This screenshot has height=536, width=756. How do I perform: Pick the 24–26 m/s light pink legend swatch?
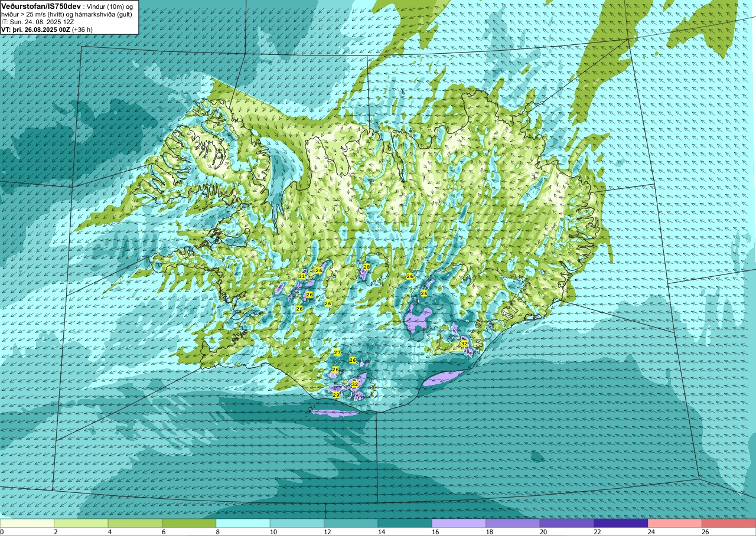(675, 524)
